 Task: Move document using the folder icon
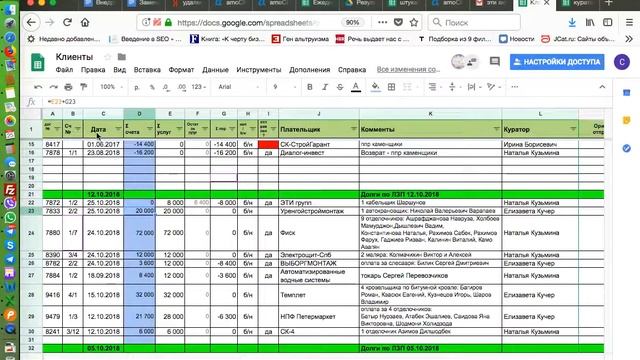(x=122, y=57)
